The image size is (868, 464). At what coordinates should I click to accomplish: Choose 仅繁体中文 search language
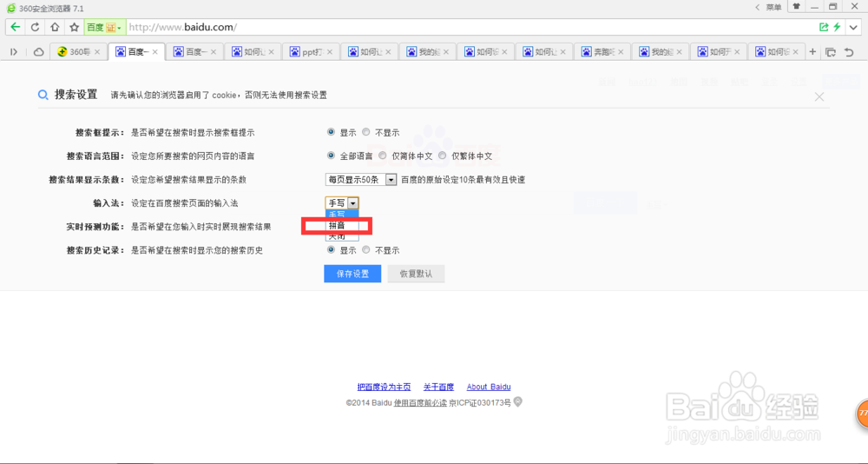tap(443, 156)
